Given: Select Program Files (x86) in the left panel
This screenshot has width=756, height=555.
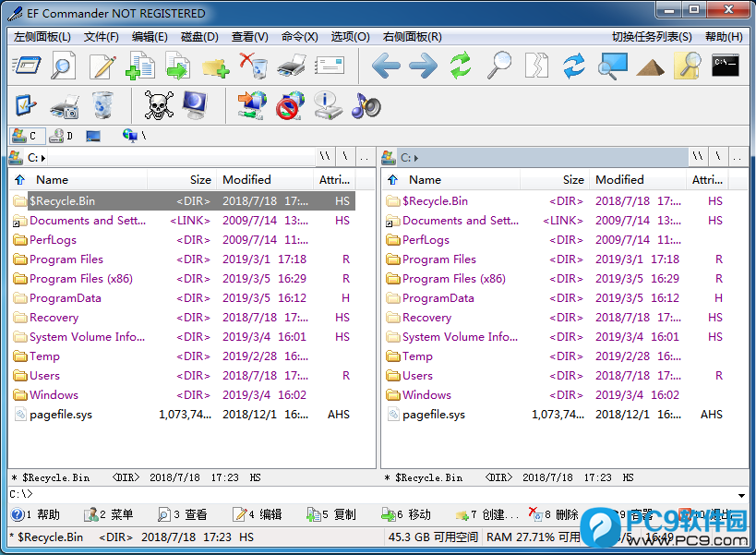Looking at the screenshot, I should coord(81,279).
